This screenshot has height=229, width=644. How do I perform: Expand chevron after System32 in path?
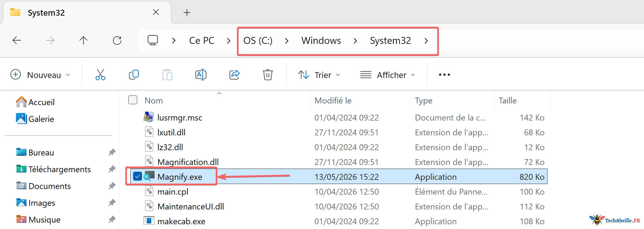click(426, 41)
